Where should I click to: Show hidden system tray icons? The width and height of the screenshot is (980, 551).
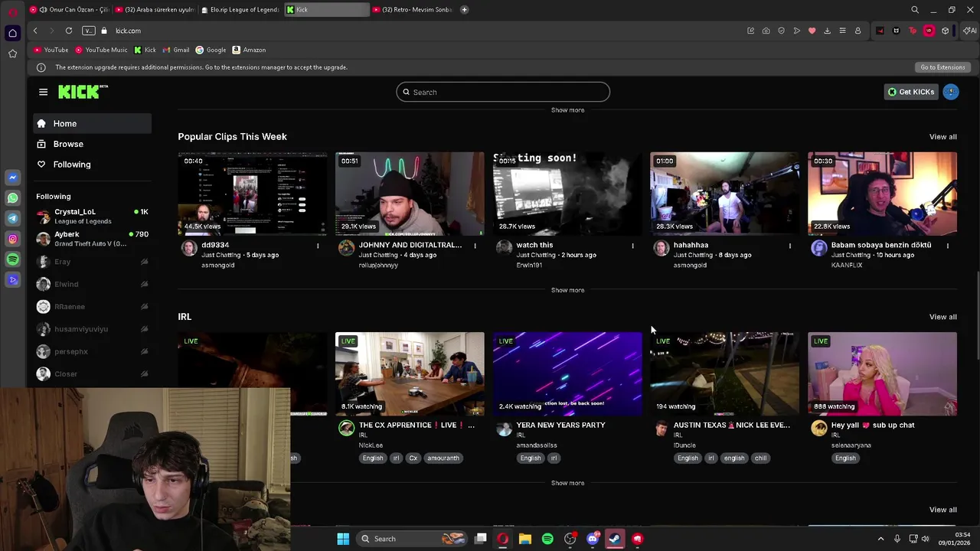880,539
